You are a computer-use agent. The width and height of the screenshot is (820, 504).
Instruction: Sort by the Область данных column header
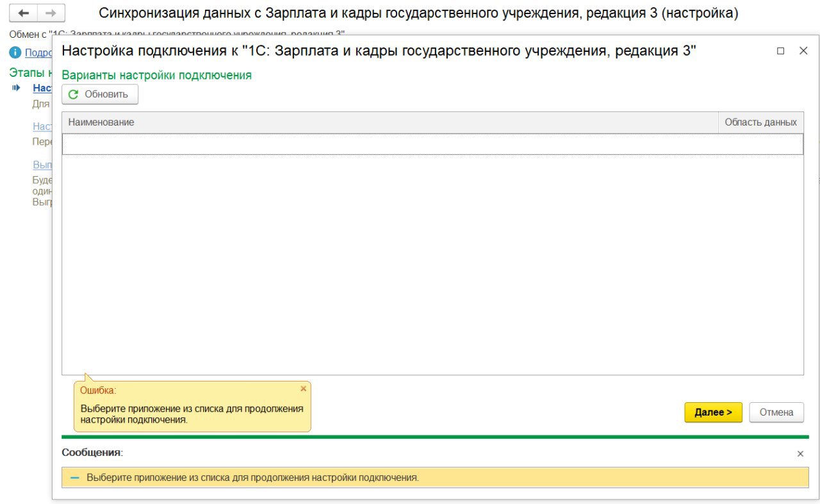tap(760, 122)
